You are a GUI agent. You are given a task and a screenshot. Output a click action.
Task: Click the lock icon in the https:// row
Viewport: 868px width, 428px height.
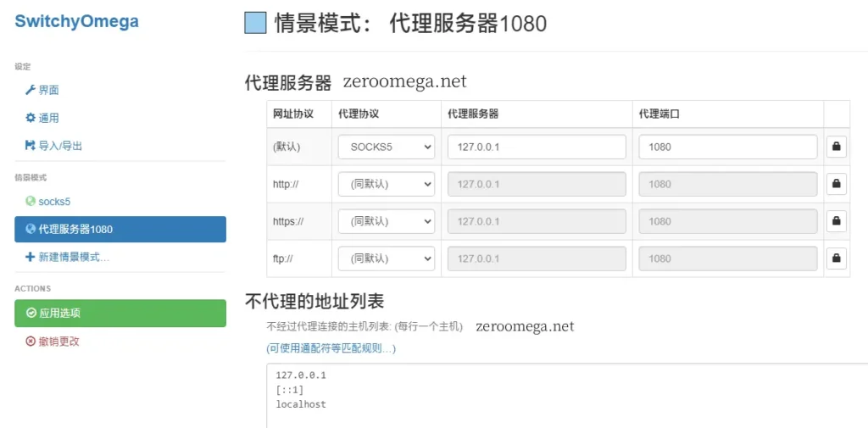tap(836, 221)
